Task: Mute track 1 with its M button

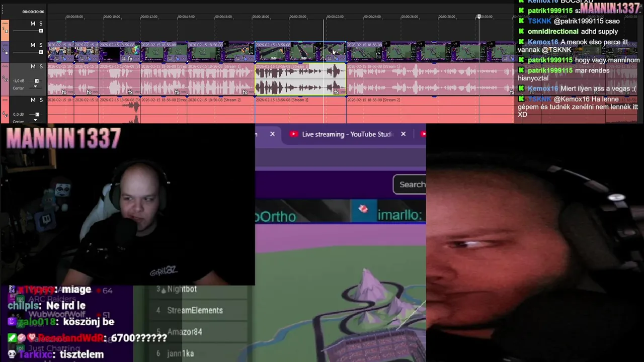Action: tap(33, 24)
